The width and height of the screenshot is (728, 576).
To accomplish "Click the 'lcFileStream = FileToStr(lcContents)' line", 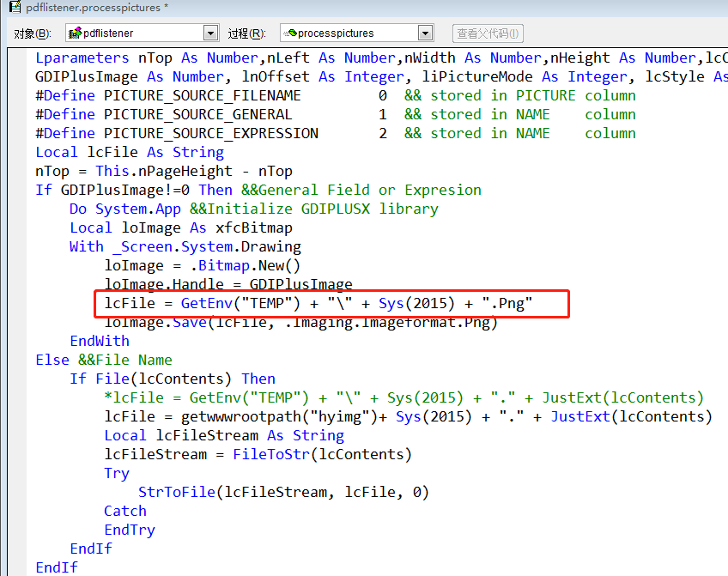I will (258, 455).
